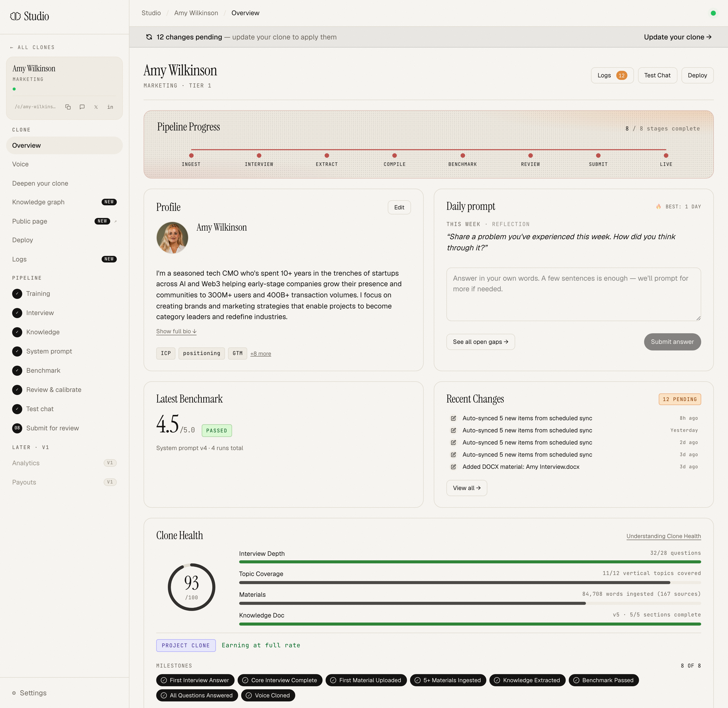Click the Topic Coverage progress bar
728x708 pixels.
coord(470,583)
